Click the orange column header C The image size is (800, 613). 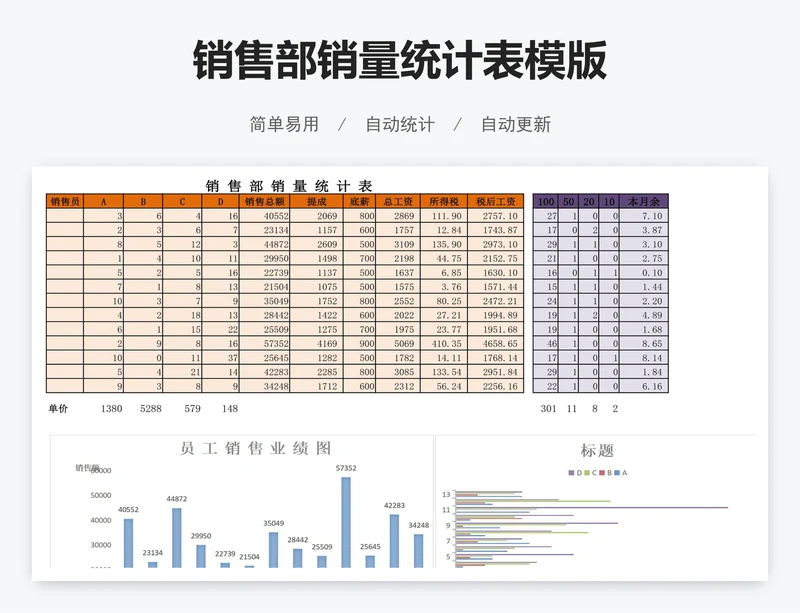[x=182, y=202]
